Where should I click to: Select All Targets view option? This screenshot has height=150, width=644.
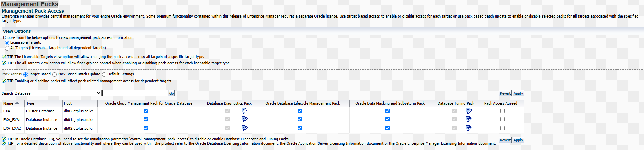coord(7,48)
